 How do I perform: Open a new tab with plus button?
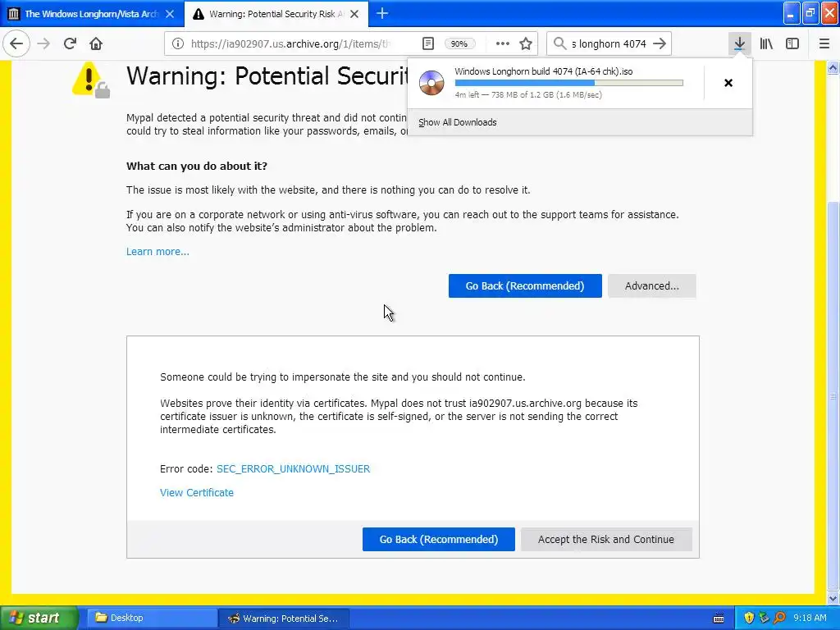(382, 13)
